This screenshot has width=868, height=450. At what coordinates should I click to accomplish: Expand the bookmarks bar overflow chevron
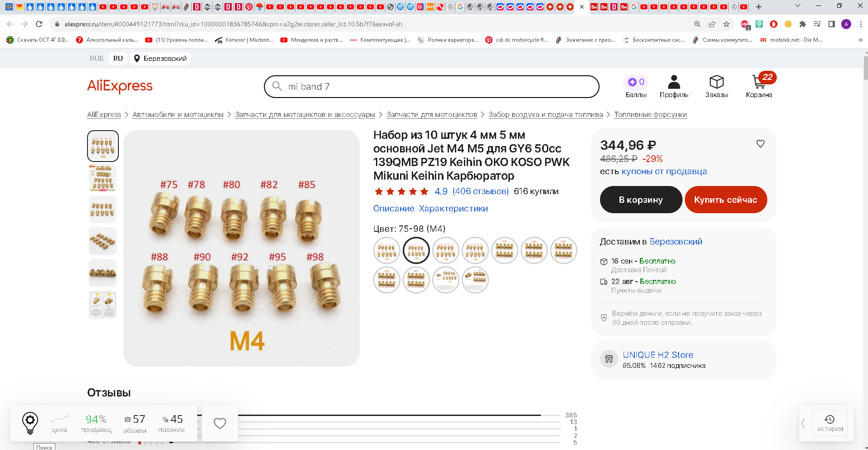[860, 40]
